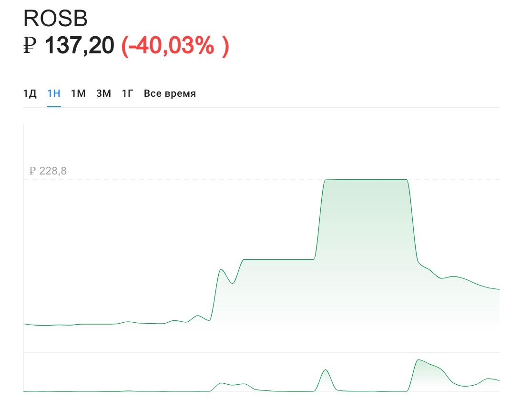
Task: Open the 1М chart period
Action: (78, 93)
